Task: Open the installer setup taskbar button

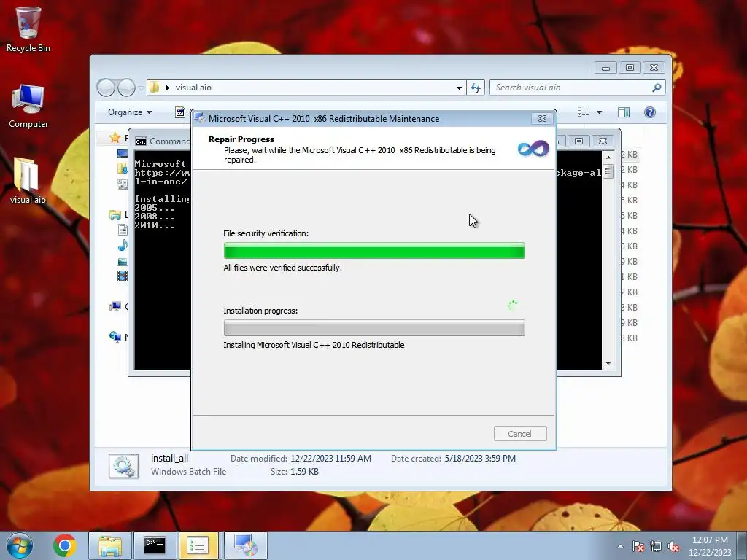Action: (x=245, y=545)
